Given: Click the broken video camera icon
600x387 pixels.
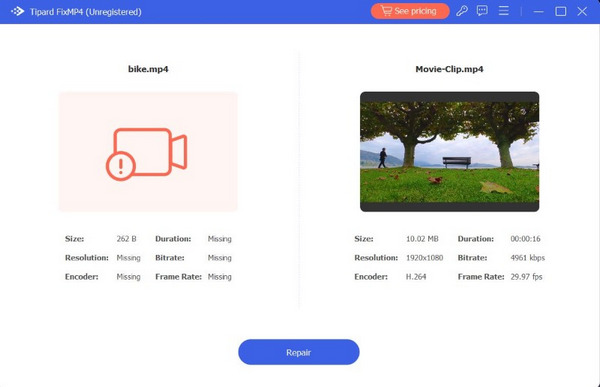Looking at the screenshot, I should pos(146,154).
